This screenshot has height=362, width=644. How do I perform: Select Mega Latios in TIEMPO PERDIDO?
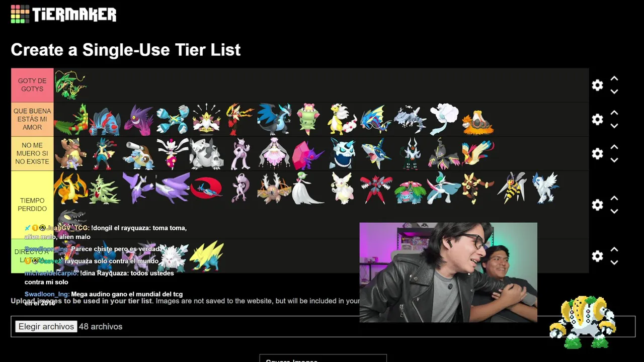pos(173,188)
